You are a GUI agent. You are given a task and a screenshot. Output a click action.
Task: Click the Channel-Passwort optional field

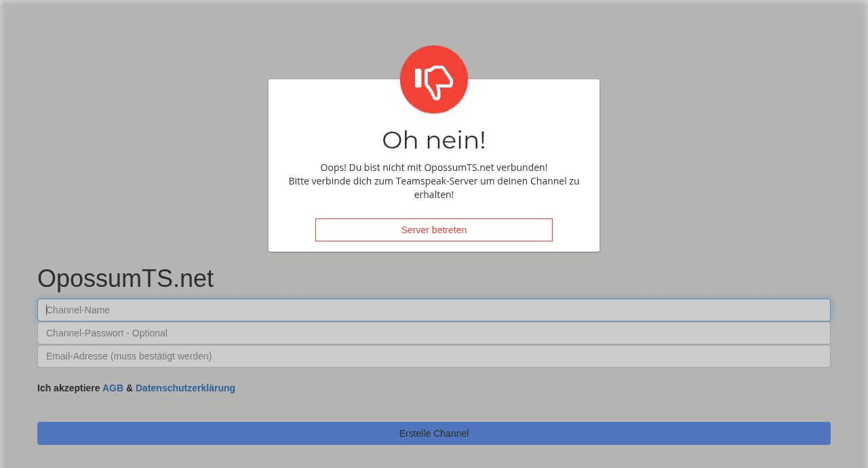tap(434, 333)
